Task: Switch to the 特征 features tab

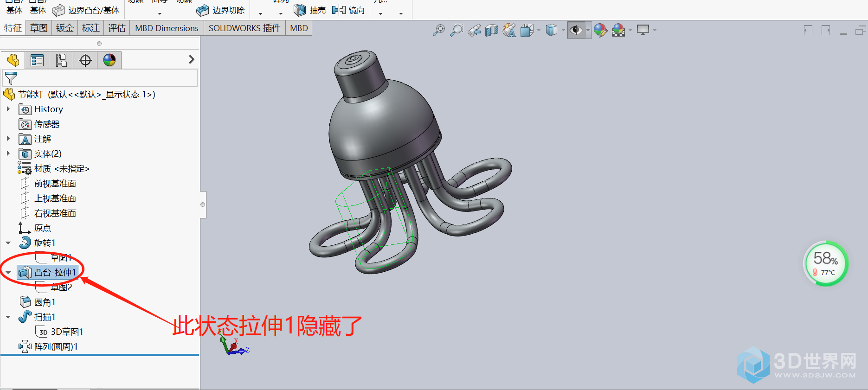Action: pos(13,28)
